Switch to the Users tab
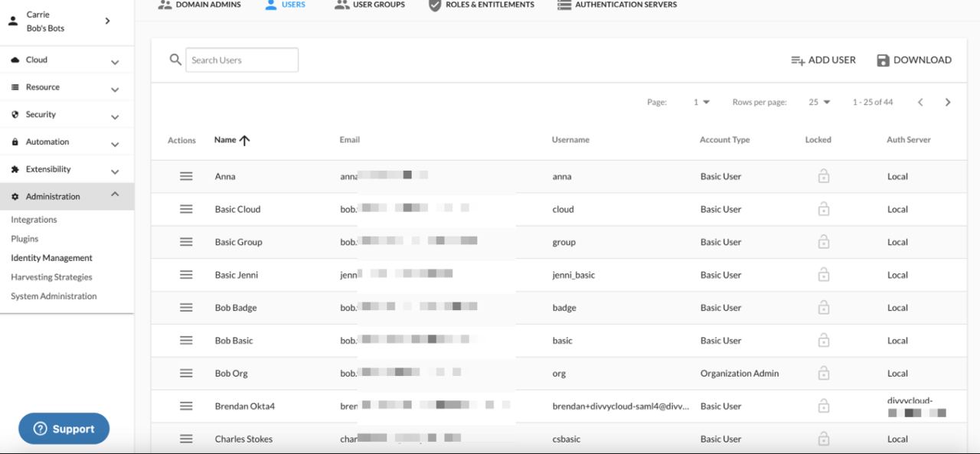This screenshot has height=454, width=980. coord(285,5)
